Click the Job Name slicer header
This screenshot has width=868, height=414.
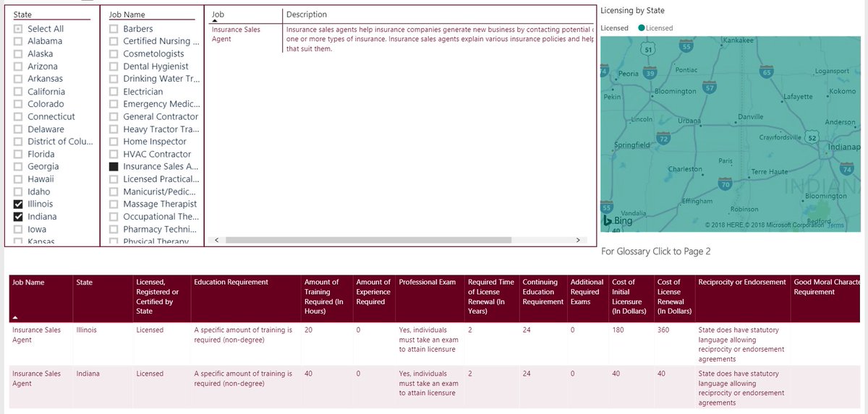[127, 14]
